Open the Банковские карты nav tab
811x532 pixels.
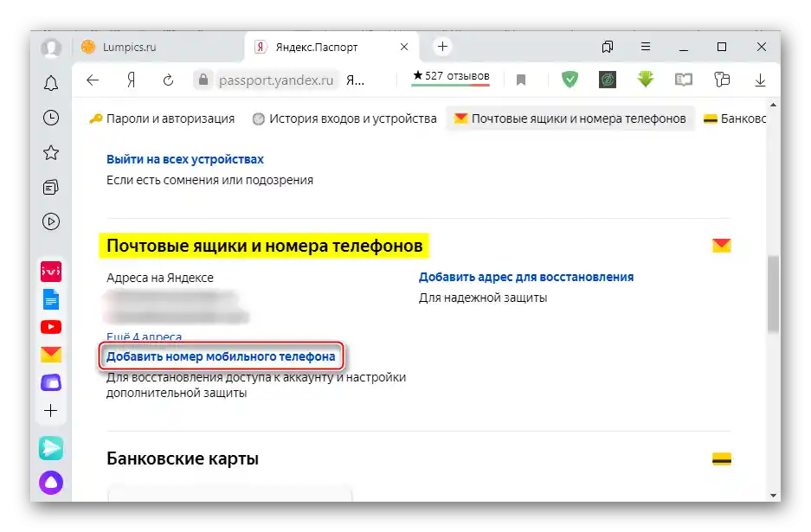point(735,119)
